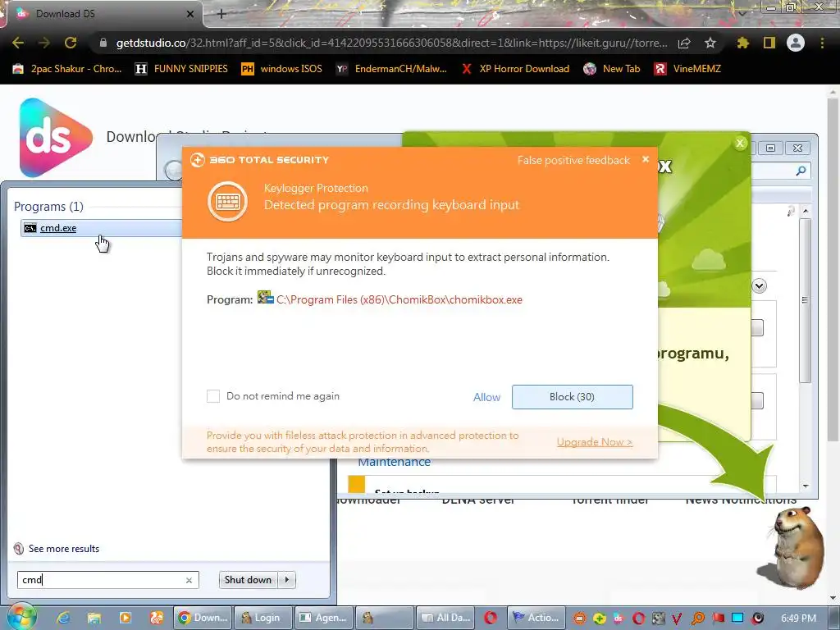Image resolution: width=840 pixels, height=630 pixels.
Task: Click the address bar URL
Action: (391, 43)
